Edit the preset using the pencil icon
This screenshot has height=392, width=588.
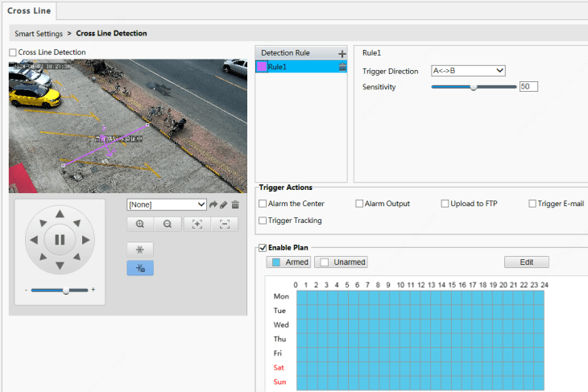(224, 205)
